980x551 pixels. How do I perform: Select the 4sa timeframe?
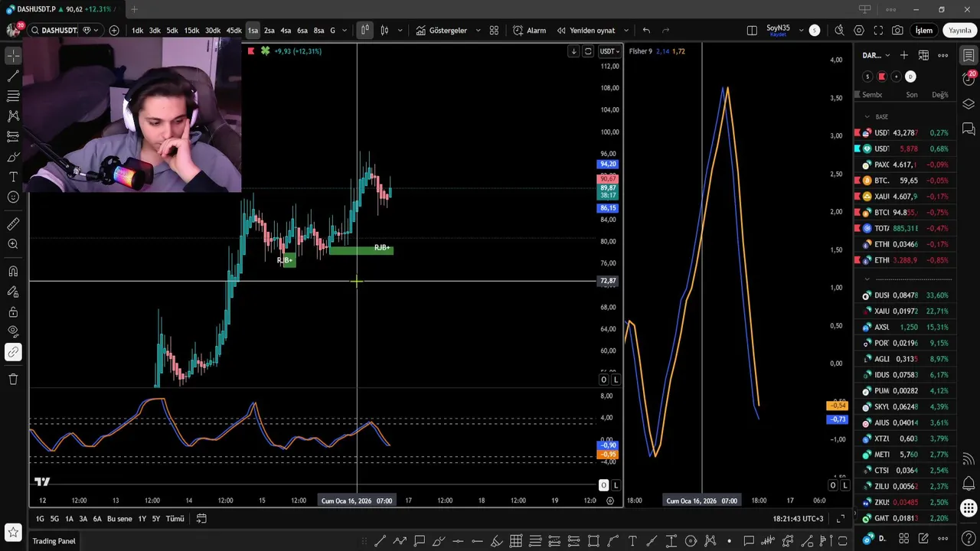point(286,31)
